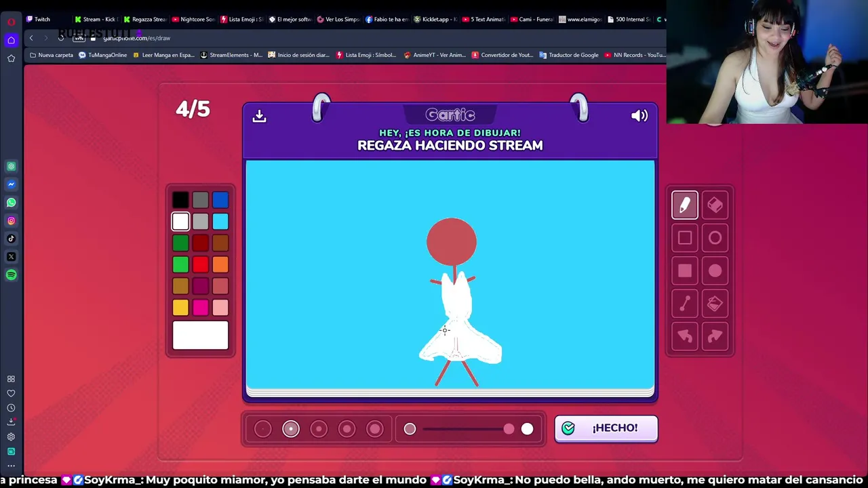868x488 pixels.
Task: Open Opera settings gear in sidebar
Action: pyautogui.click(x=11, y=437)
